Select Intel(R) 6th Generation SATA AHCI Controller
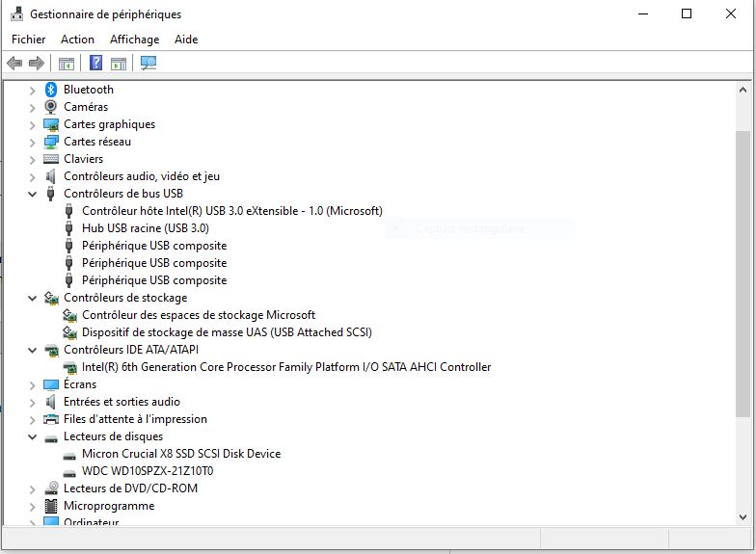The height and width of the screenshot is (554, 756). tap(286, 367)
